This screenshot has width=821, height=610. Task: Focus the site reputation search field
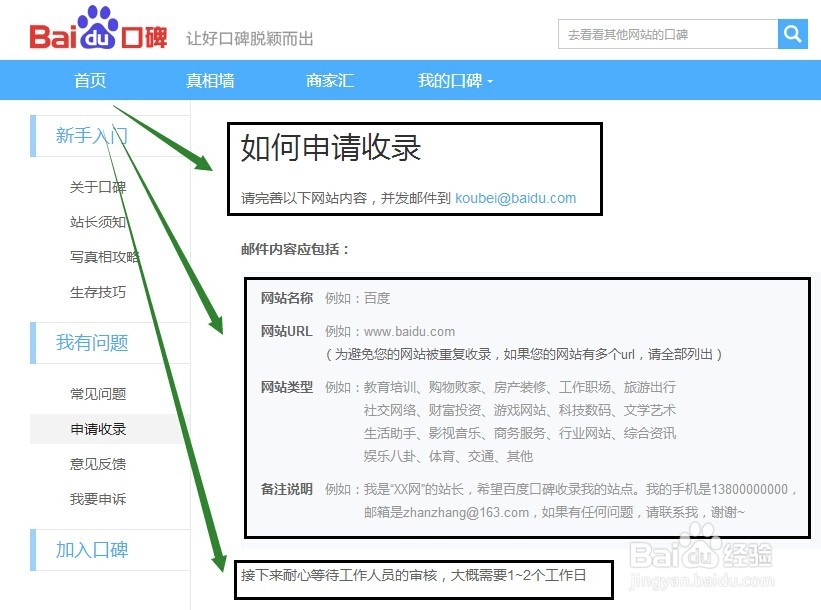click(x=668, y=34)
